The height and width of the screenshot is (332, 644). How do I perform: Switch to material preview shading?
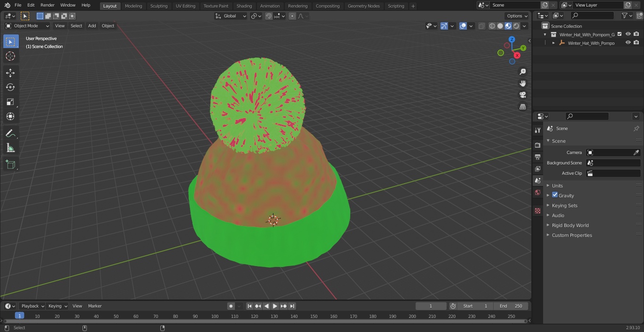tap(508, 26)
